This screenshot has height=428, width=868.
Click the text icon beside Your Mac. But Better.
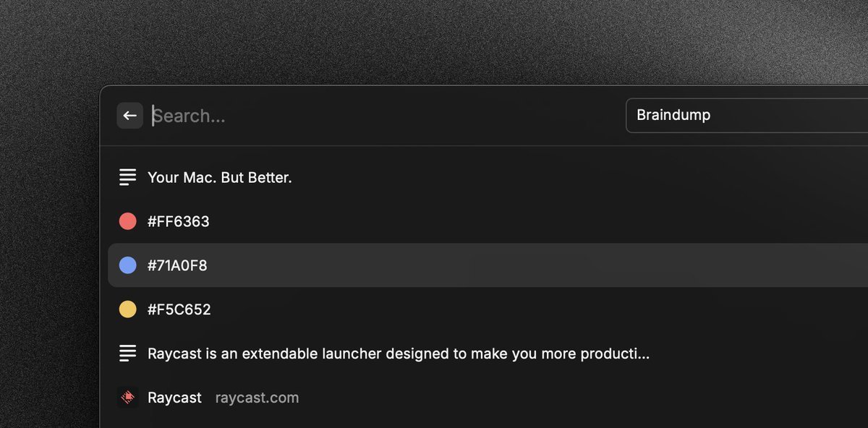click(127, 177)
